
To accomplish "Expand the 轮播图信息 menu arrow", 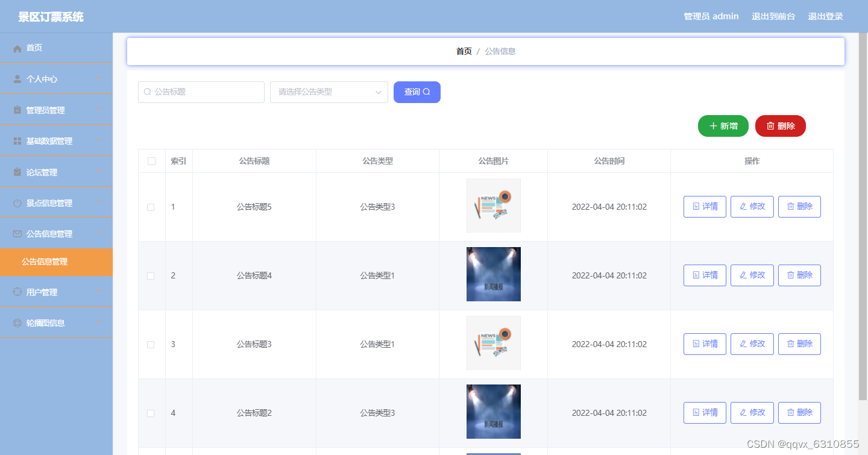I will [x=99, y=322].
